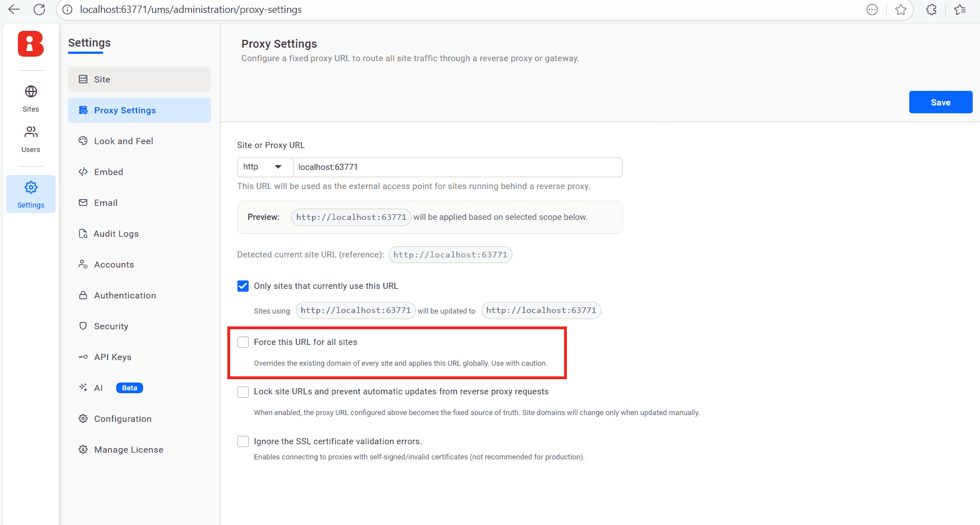Click the Settings gear icon in rail

coord(31,187)
